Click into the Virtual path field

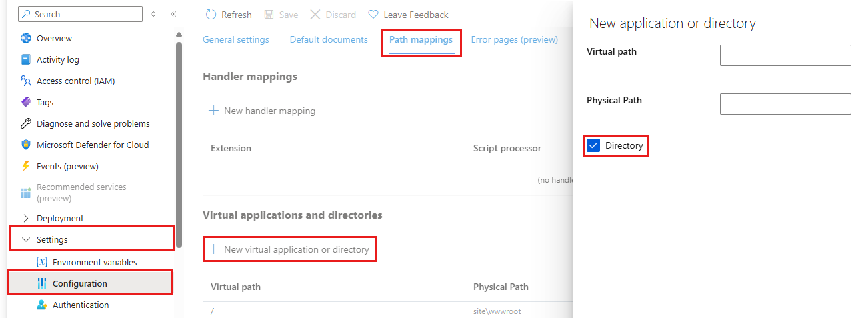(785, 55)
